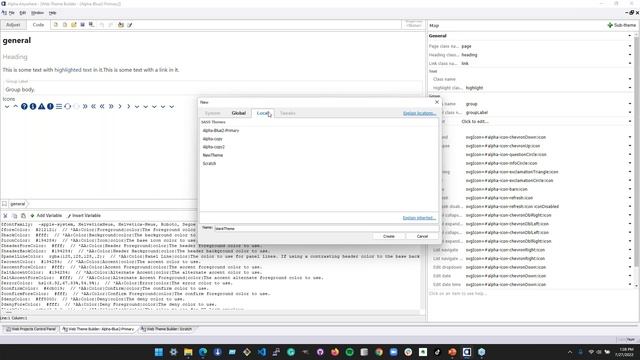Open dropdown for Link class name row

pyautogui.click(x=630, y=63)
